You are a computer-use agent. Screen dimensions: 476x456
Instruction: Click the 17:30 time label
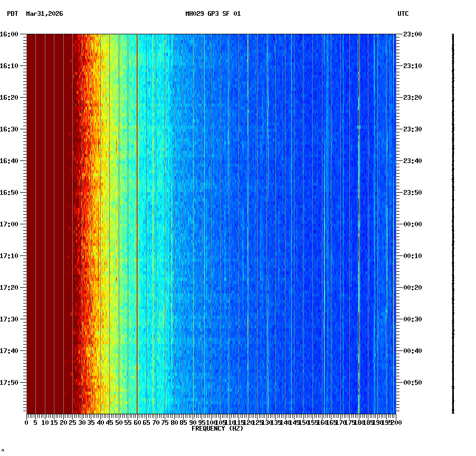(9, 318)
